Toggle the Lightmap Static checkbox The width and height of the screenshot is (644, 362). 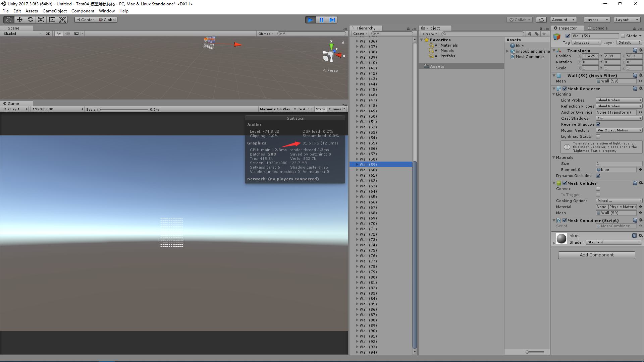pos(598,136)
